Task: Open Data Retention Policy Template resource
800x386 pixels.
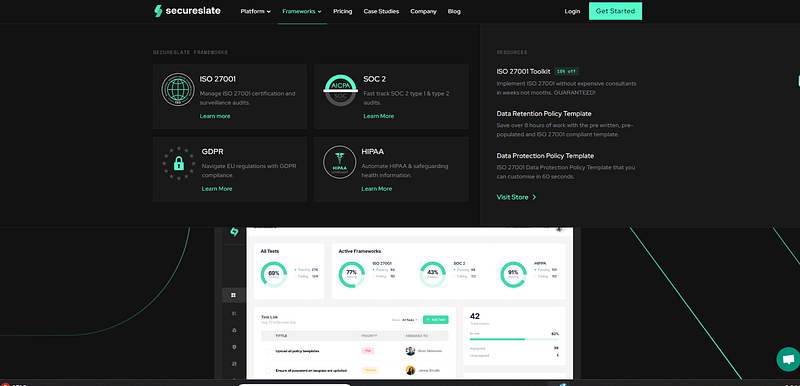Action: point(544,114)
